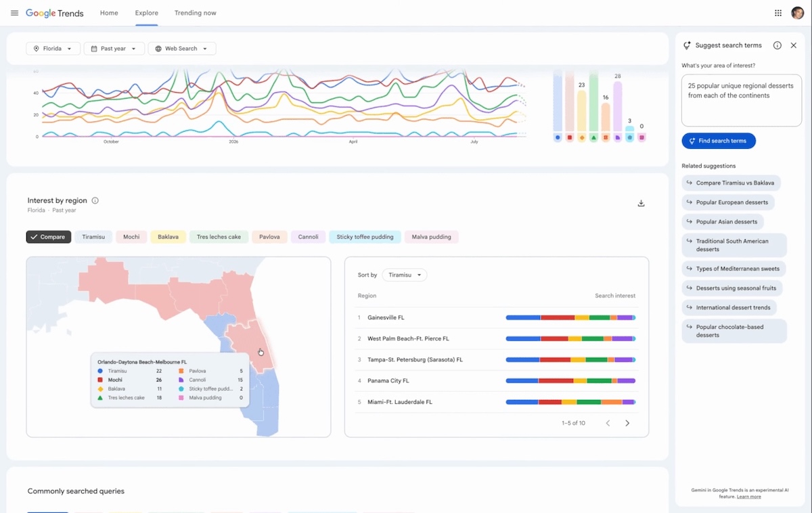Select the Mochi chip
Screen dimensions: 812x513
[131, 237]
